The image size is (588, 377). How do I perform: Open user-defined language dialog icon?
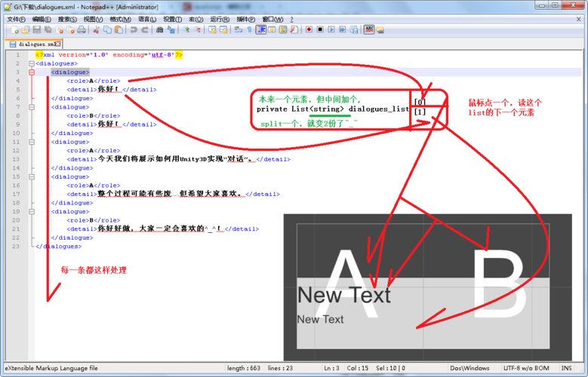(272, 29)
